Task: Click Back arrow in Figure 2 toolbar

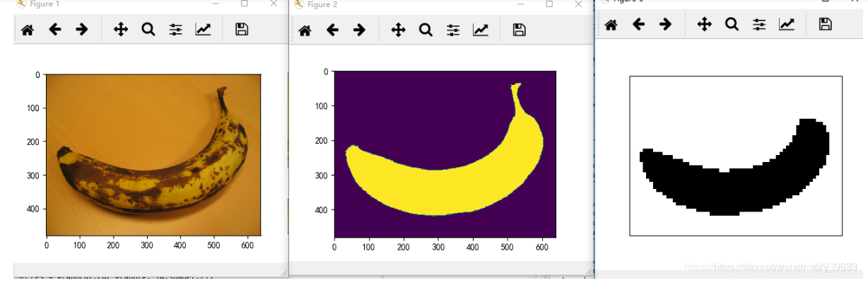Action: pos(332,30)
